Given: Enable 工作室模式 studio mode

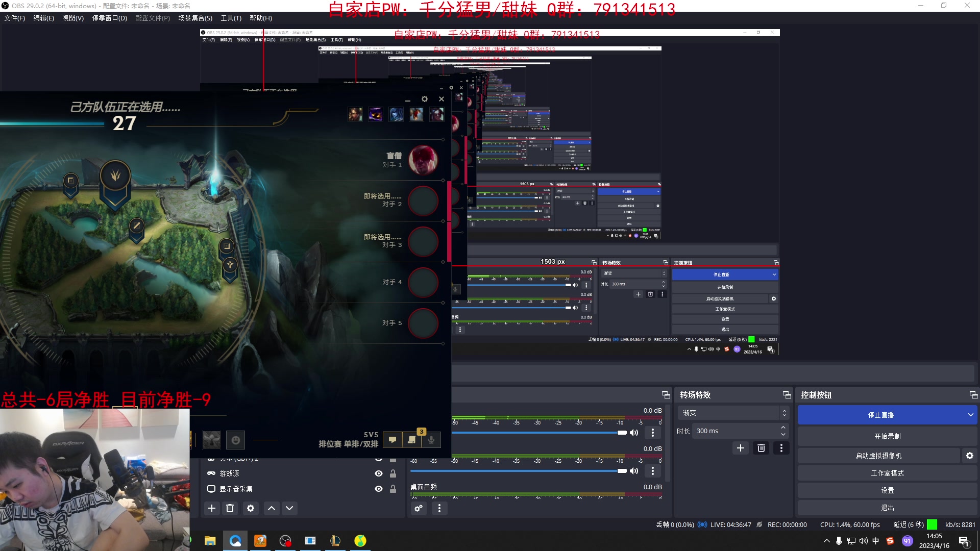Looking at the screenshot, I should coord(888,473).
